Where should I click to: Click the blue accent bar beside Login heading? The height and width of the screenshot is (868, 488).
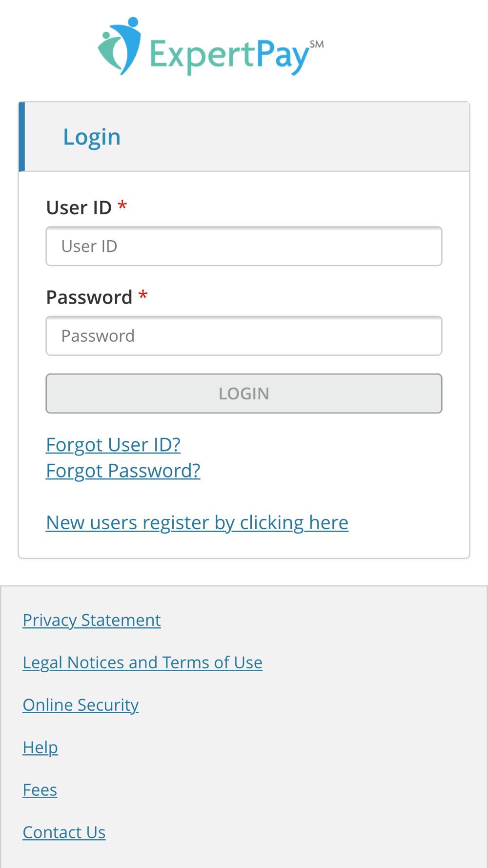coord(21,137)
